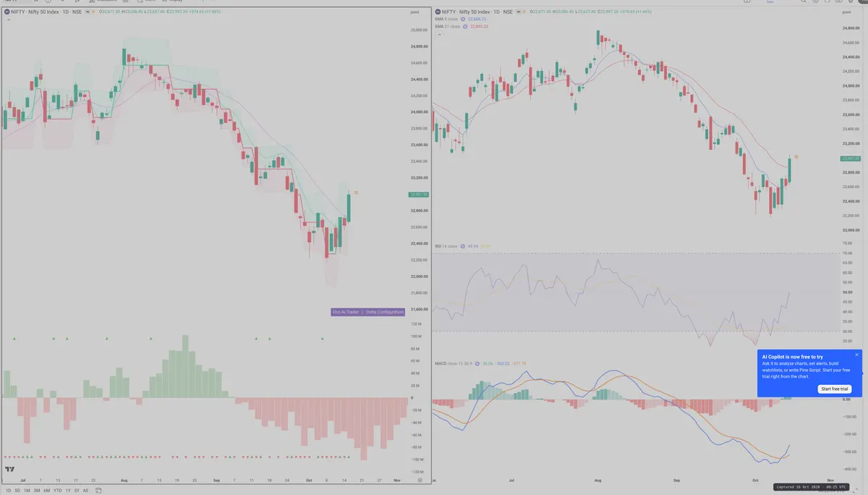Close the AI Copilot promo popup

856,355
